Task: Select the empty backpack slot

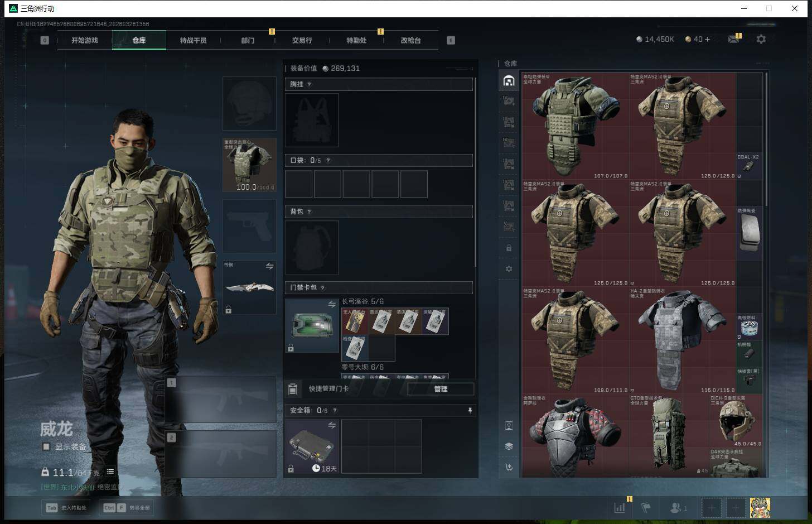Action: [x=312, y=247]
